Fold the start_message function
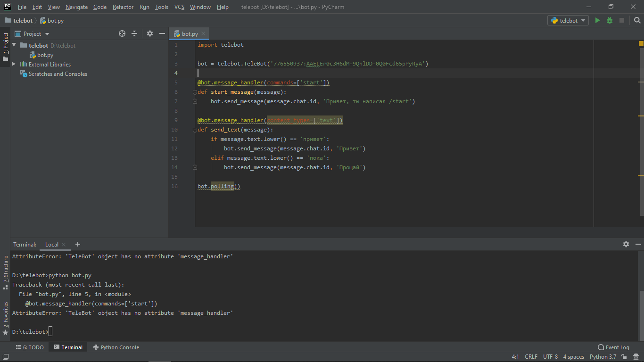Viewport: 644px width, 362px height. click(195, 92)
